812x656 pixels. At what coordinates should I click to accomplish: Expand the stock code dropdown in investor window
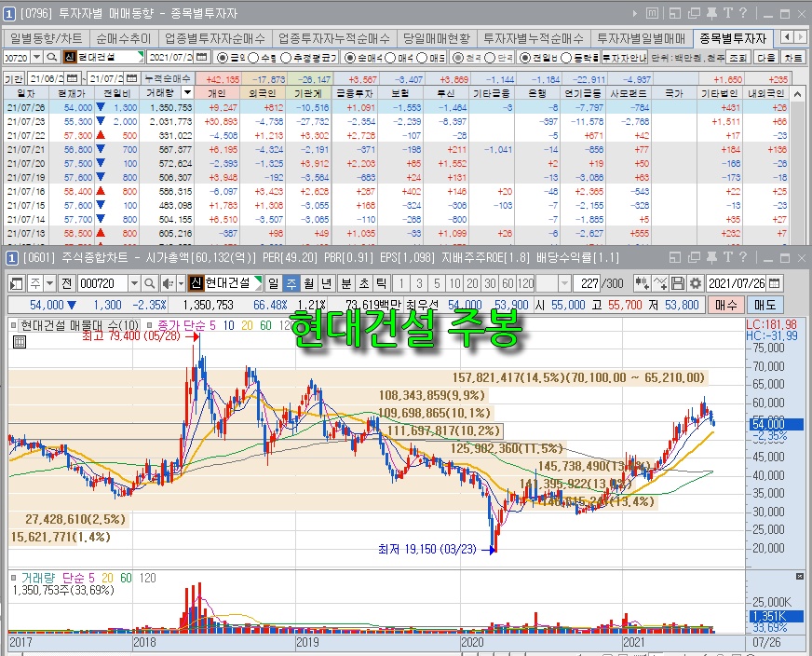pyautogui.click(x=36, y=57)
